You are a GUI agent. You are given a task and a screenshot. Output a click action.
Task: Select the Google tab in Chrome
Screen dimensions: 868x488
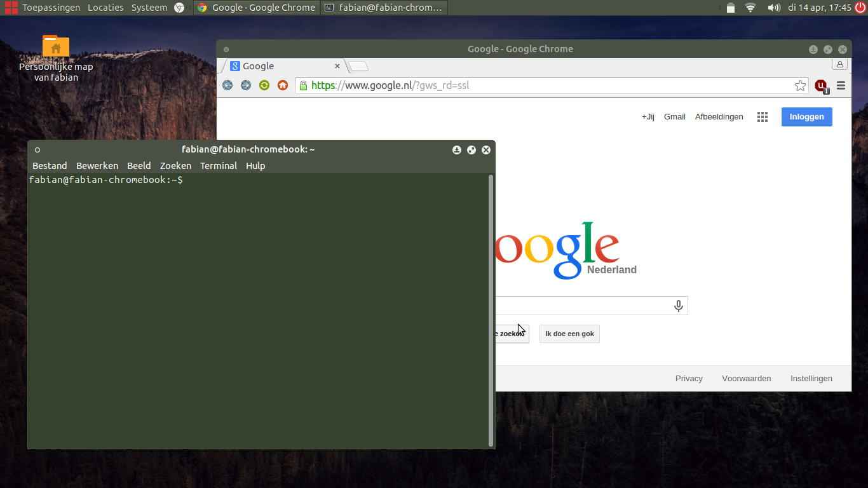click(285, 66)
